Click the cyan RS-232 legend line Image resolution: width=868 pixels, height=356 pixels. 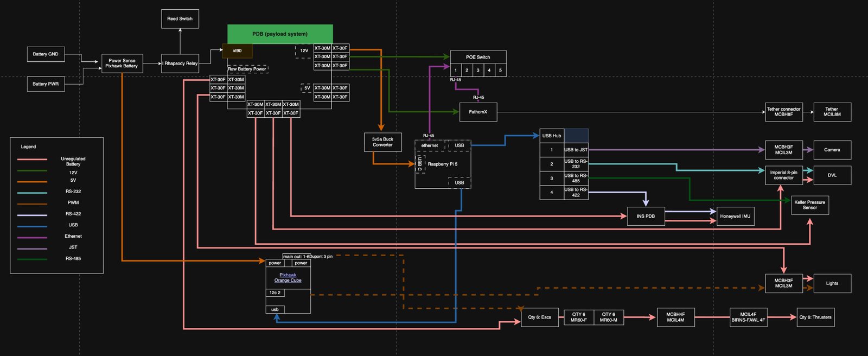(x=32, y=193)
